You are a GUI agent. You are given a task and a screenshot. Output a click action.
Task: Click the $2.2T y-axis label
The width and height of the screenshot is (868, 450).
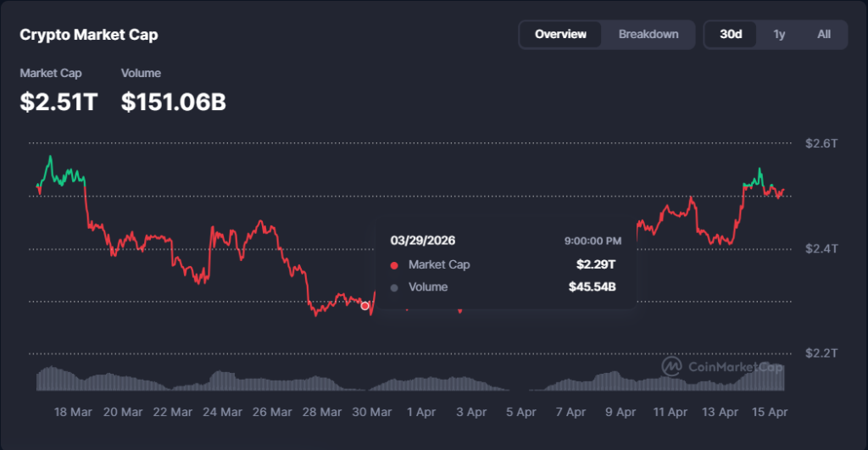[821, 353]
